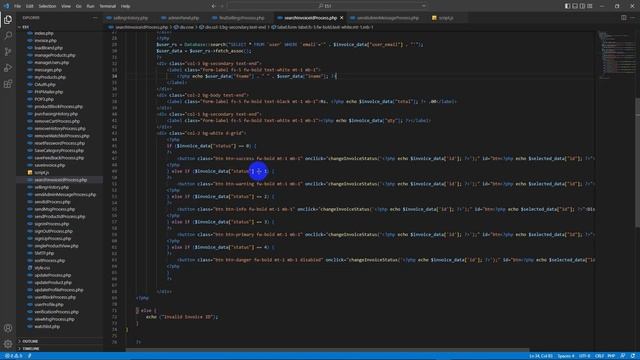Open the customize layout icon
Image resolution: width=640 pixels, height=360 pixels.
coord(590,6)
